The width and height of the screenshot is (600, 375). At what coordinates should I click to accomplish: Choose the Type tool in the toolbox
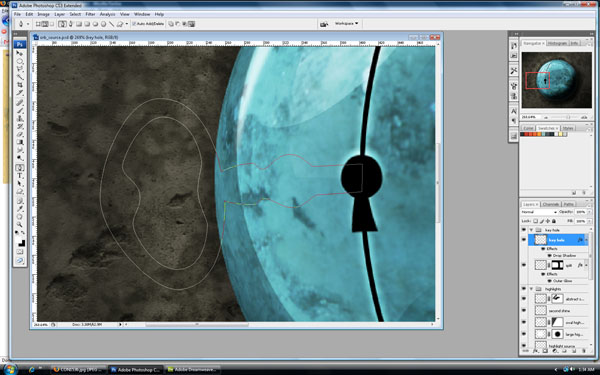(20, 176)
